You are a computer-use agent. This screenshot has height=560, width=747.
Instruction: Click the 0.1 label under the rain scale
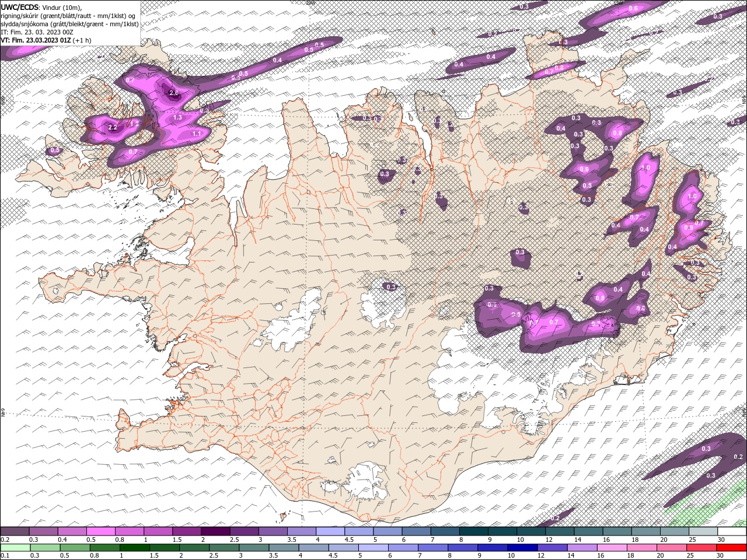tap(4, 556)
